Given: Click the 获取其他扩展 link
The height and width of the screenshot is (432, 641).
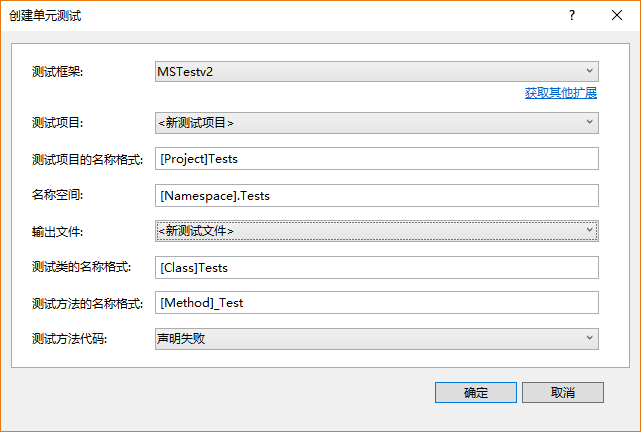Looking at the screenshot, I should pos(560,93).
